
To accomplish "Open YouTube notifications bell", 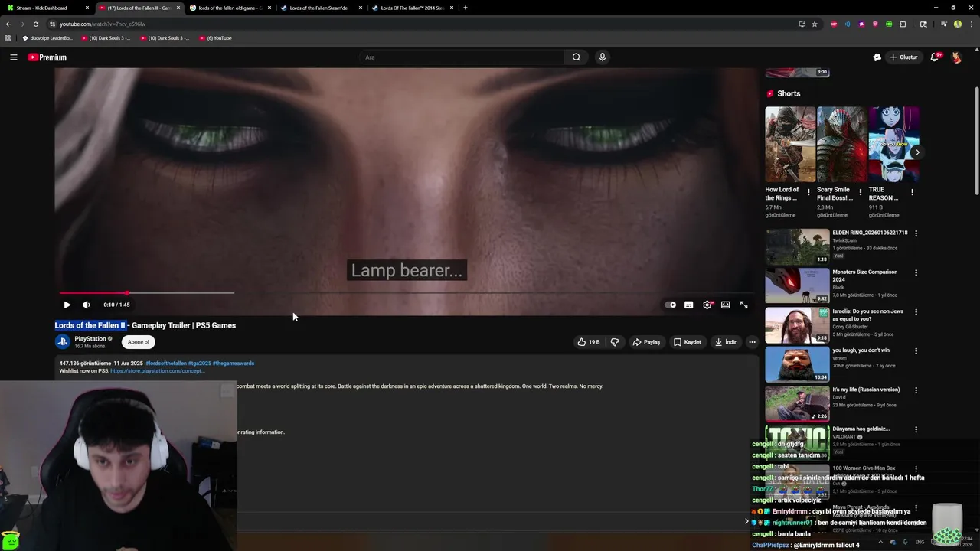I will point(935,57).
